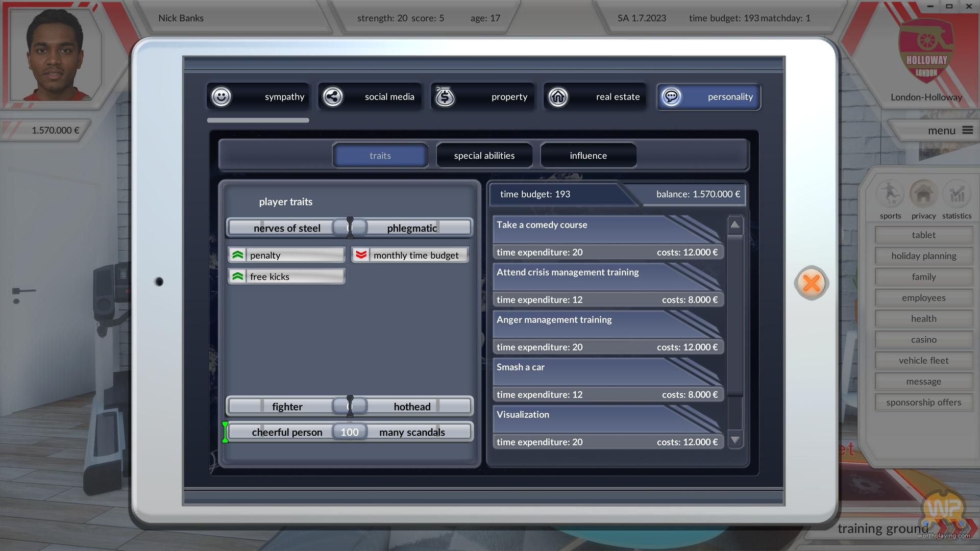Click the personality speech bubble icon

click(x=671, y=96)
